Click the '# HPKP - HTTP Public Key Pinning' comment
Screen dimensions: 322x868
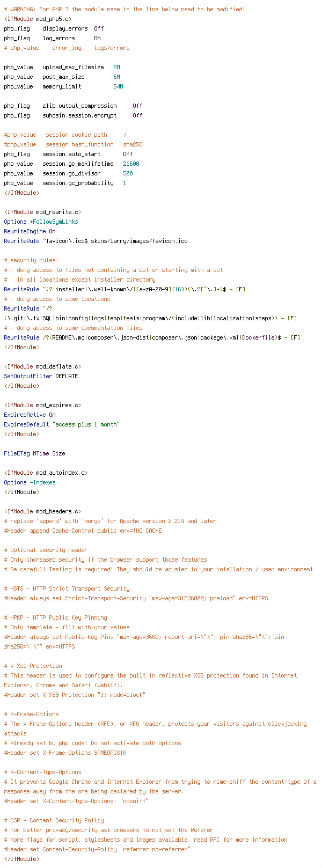pyautogui.click(x=55, y=617)
